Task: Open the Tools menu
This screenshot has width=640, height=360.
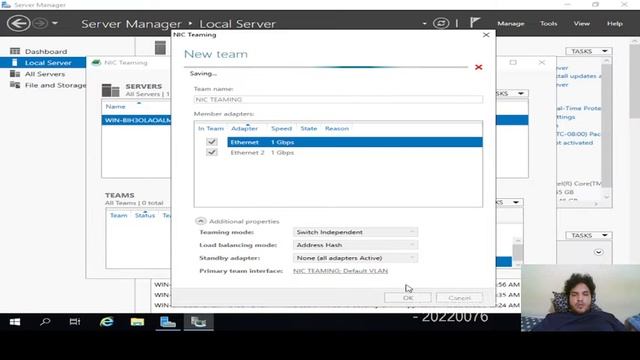Action: tap(549, 24)
